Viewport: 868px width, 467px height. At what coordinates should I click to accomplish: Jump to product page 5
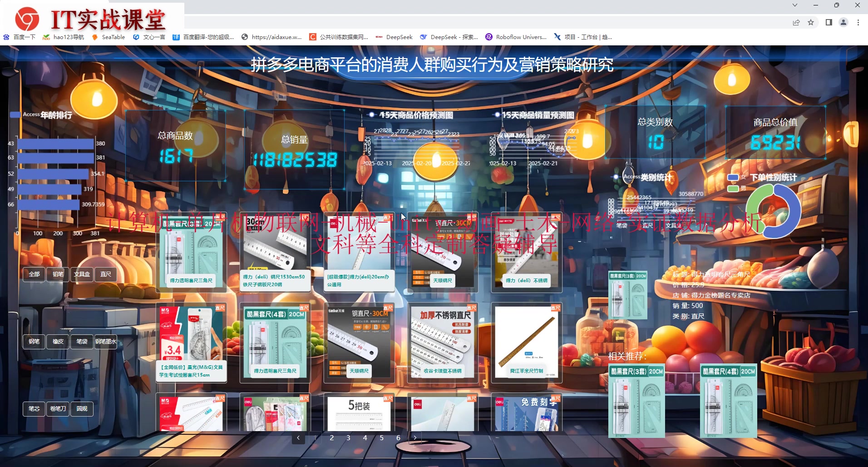click(382, 438)
